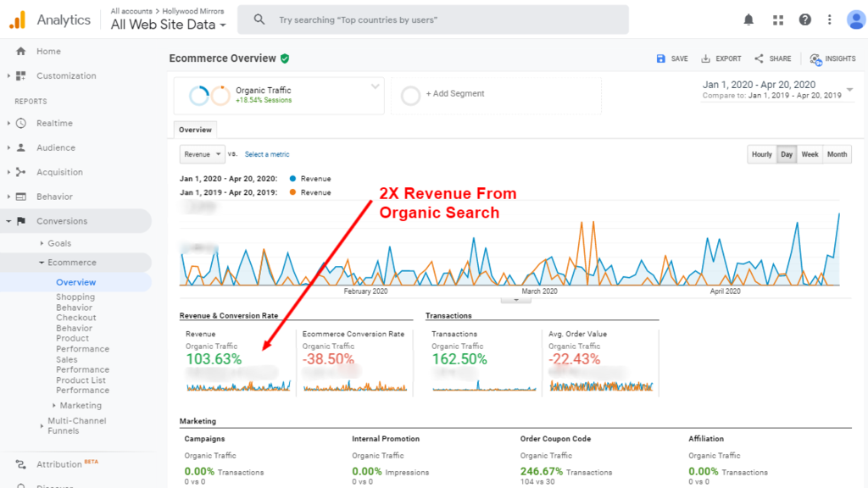Open the Insights panel

(832, 58)
